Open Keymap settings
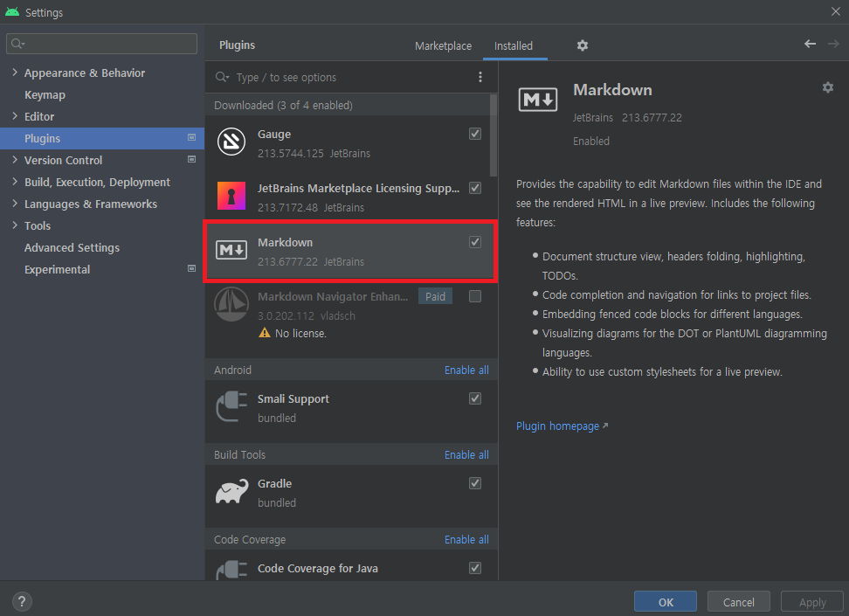The image size is (849, 616). point(45,95)
